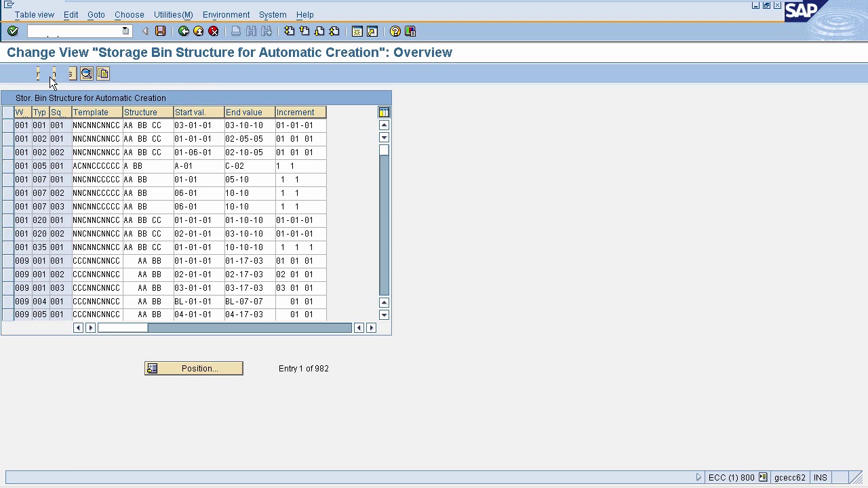The height and width of the screenshot is (488, 868).
Task: Click the horizontal scrollbar thumb under table
Action: pos(123,328)
